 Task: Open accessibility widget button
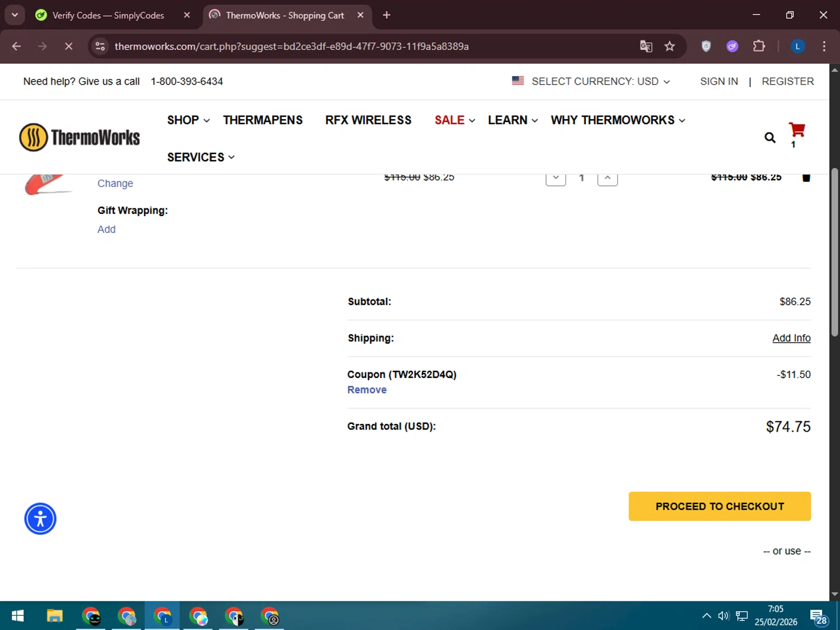(x=40, y=519)
